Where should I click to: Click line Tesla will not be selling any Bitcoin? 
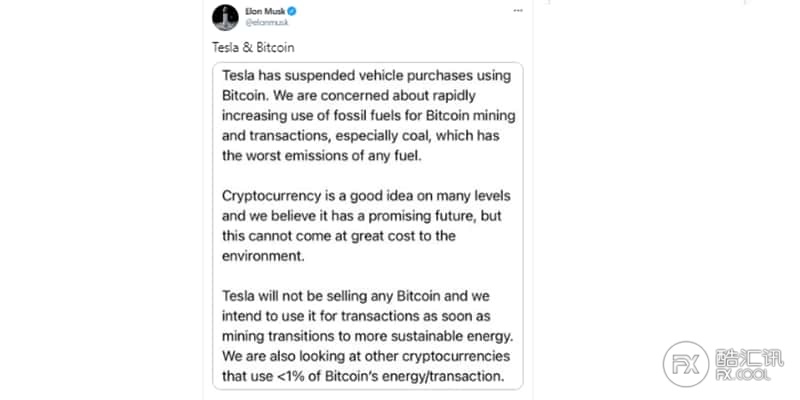(356, 296)
